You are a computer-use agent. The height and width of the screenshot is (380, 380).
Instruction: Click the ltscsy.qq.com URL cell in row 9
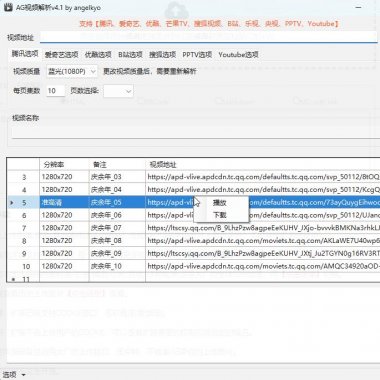tap(262, 254)
